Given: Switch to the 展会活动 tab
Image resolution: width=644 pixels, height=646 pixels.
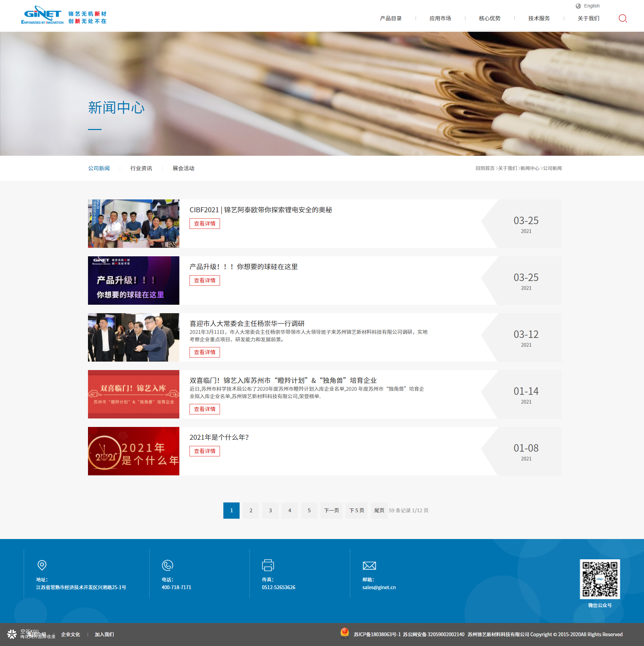Looking at the screenshot, I should 183,168.
